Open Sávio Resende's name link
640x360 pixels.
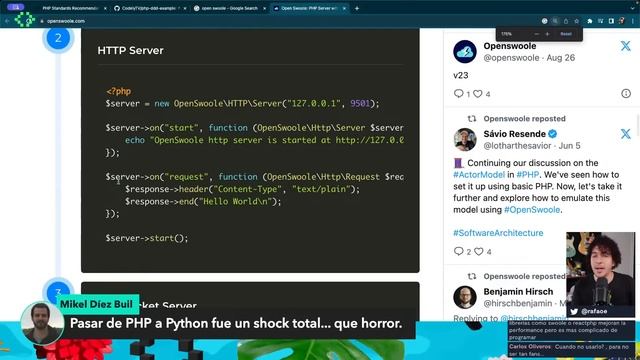click(514, 134)
